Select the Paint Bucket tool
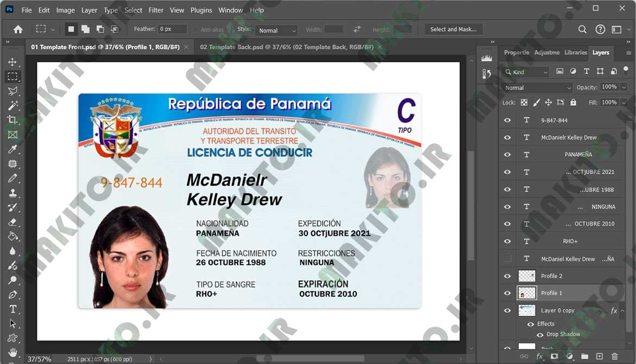 point(12,237)
